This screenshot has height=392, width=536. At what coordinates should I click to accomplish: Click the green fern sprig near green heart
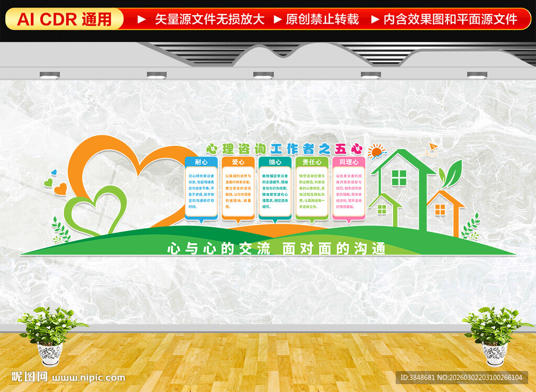click(x=61, y=230)
